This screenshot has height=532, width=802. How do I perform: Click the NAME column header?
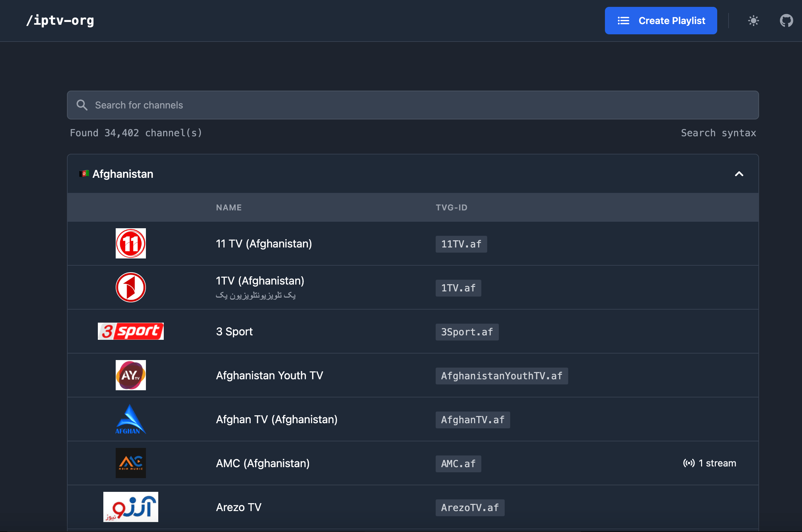pyautogui.click(x=229, y=208)
